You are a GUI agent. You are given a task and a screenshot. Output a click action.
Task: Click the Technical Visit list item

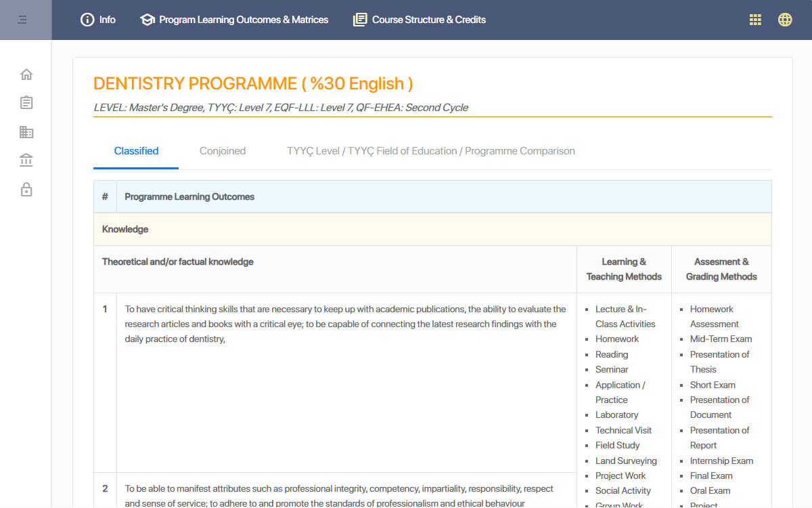(623, 430)
